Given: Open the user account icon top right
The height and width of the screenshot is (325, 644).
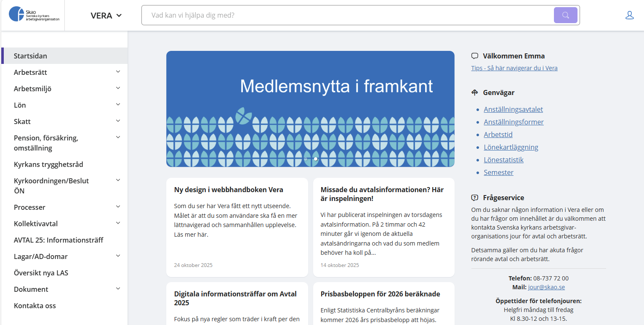Looking at the screenshot, I should (x=630, y=15).
